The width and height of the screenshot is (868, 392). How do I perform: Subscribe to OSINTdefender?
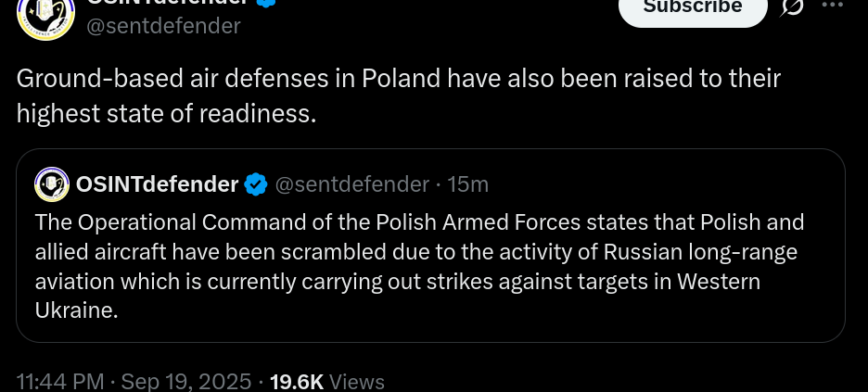(x=693, y=9)
